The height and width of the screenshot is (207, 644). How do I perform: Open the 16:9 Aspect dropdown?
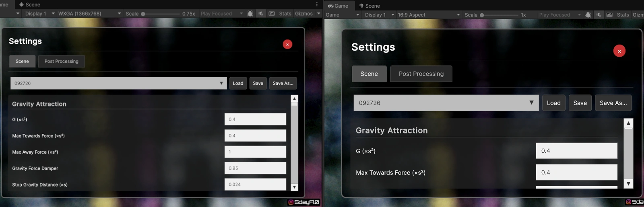click(429, 15)
